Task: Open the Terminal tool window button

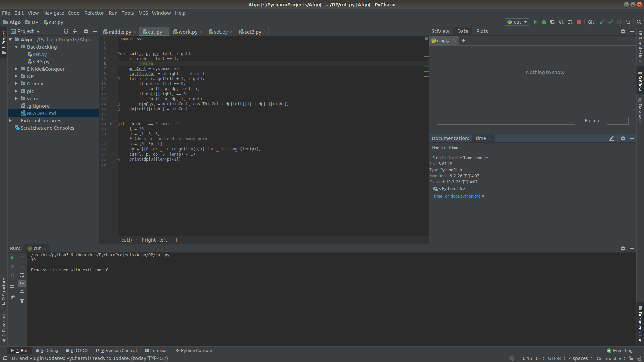Action: click(156, 350)
